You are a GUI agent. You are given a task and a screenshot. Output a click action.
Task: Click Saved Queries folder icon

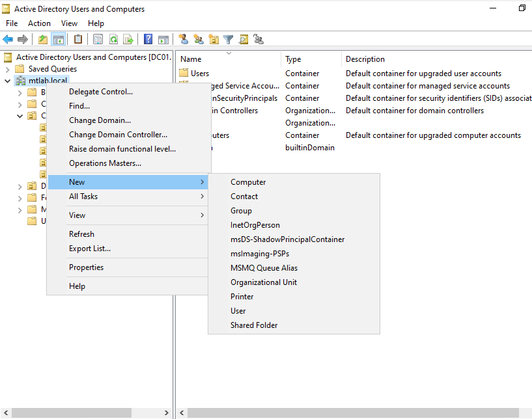[x=20, y=69]
